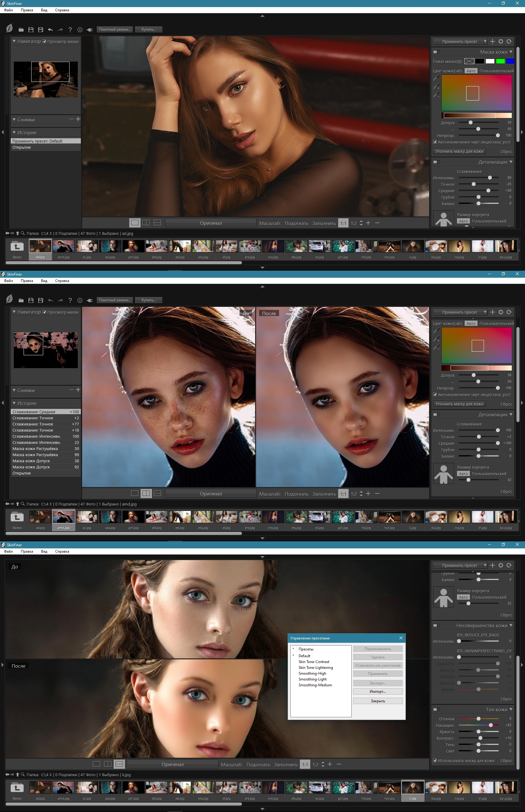Click the redo arrow in middle window toolbar
The image size is (525, 812).
(x=60, y=300)
